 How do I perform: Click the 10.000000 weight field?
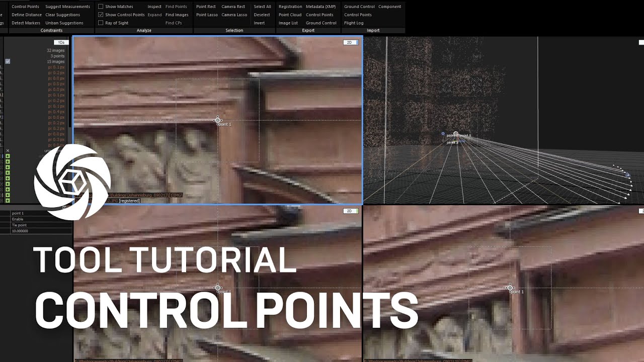tap(41, 231)
